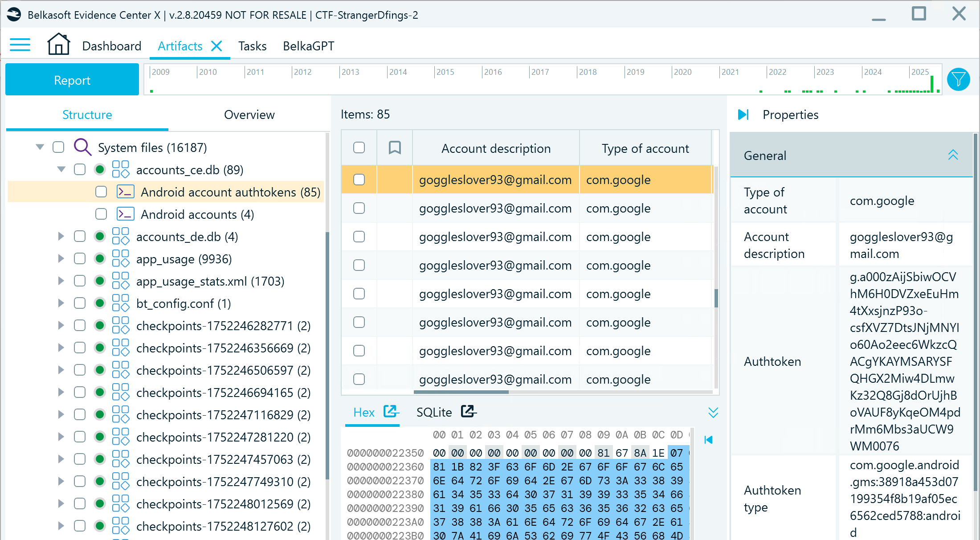Click Android account authtokens node icon
Image resolution: width=980 pixels, height=540 pixels.
pos(125,192)
